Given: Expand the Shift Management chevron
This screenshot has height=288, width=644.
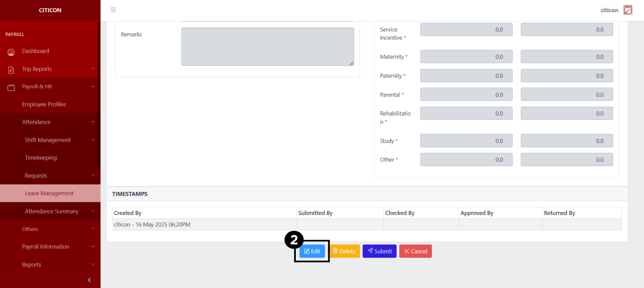Looking at the screenshot, I should click(x=93, y=140).
